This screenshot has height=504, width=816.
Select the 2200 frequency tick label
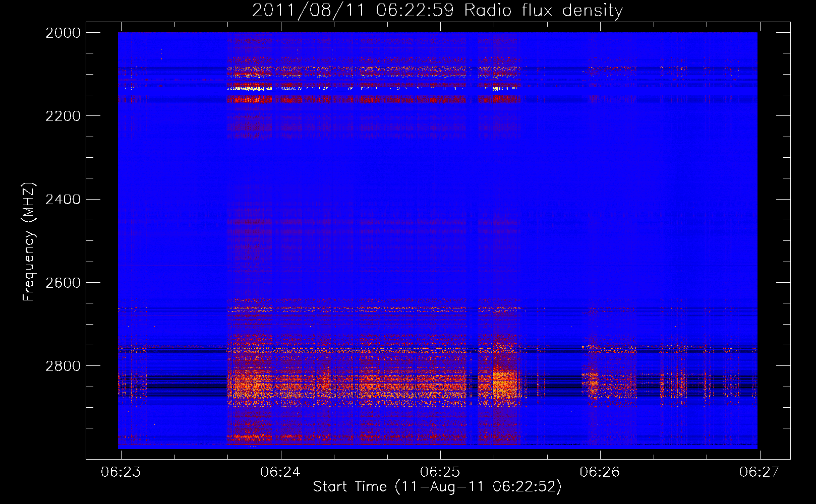click(x=63, y=116)
